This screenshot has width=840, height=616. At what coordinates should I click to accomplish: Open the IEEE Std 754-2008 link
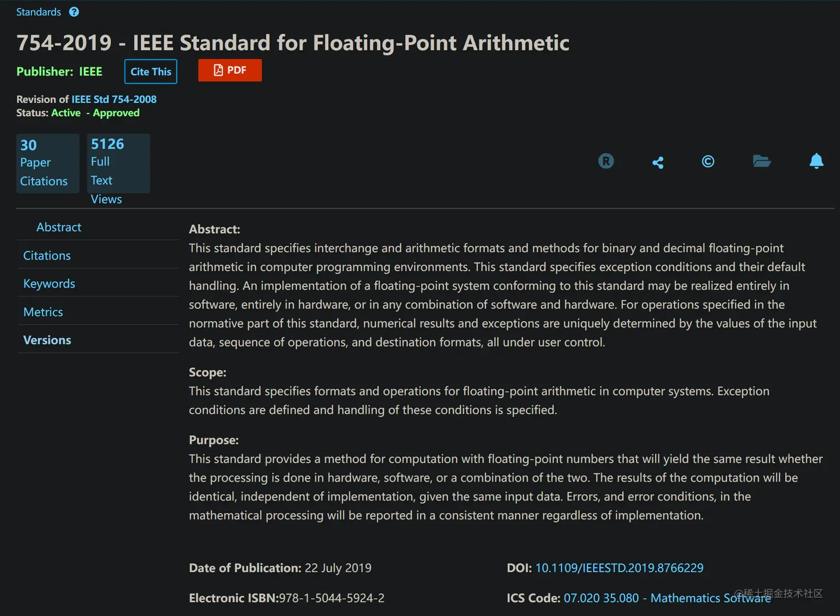(x=114, y=99)
